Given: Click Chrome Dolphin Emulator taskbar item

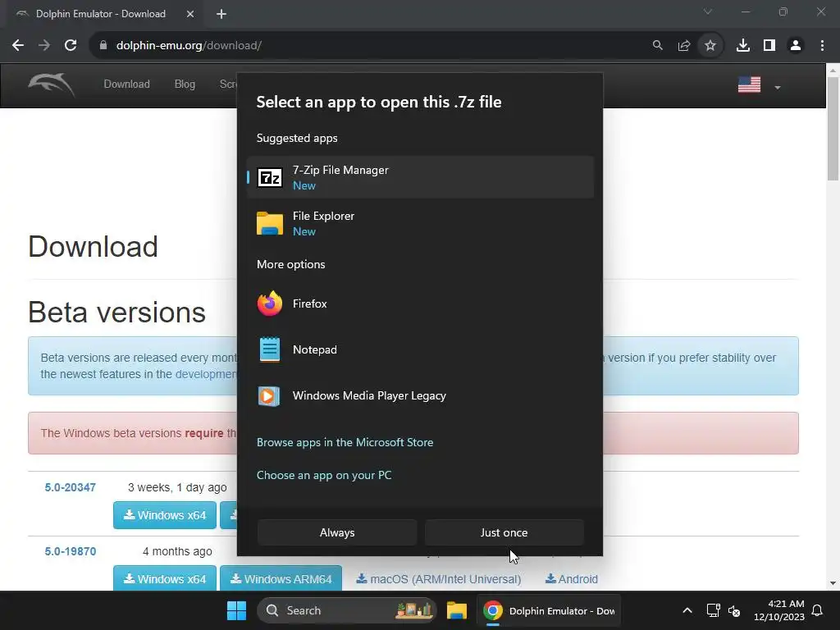Looking at the screenshot, I should [x=549, y=610].
